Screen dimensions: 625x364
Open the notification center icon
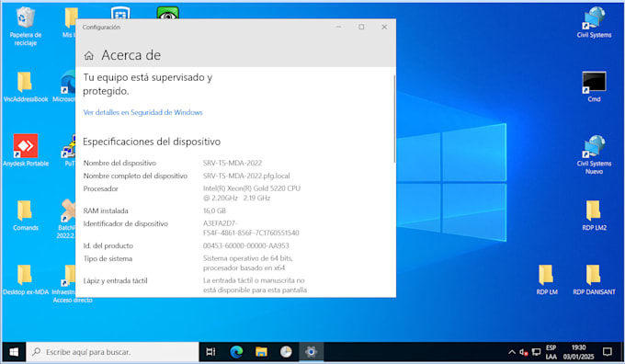point(607,352)
